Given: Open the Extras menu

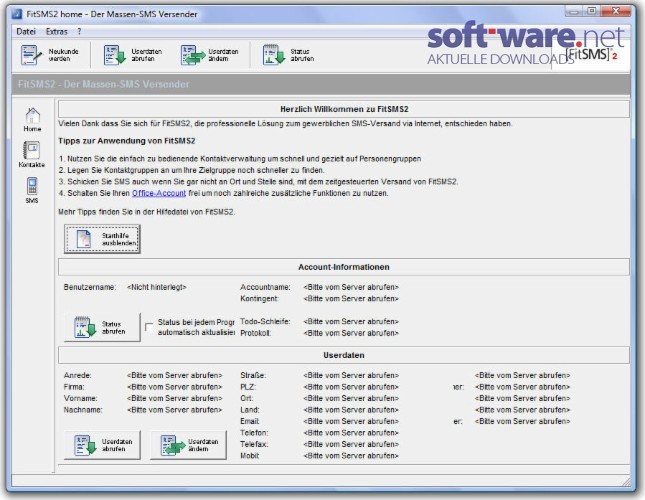Looking at the screenshot, I should coord(56,32).
